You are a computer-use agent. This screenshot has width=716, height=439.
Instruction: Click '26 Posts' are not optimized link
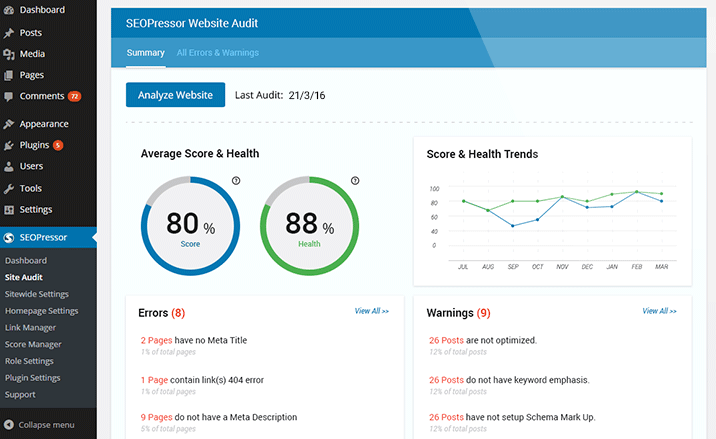pyautogui.click(x=446, y=340)
